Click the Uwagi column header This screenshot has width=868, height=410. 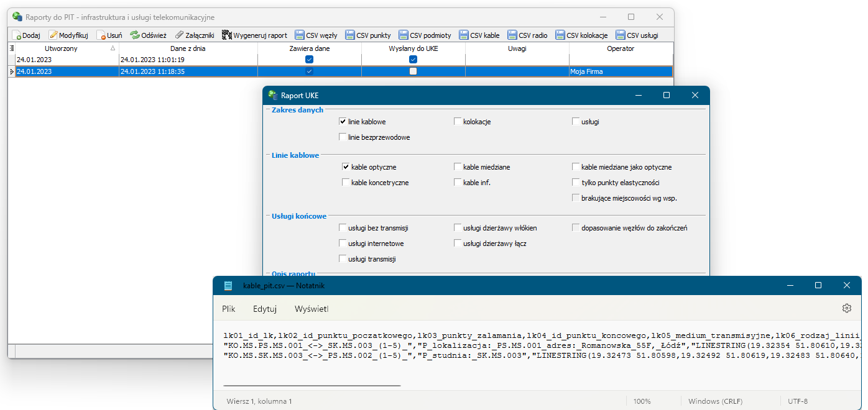point(517,48)
